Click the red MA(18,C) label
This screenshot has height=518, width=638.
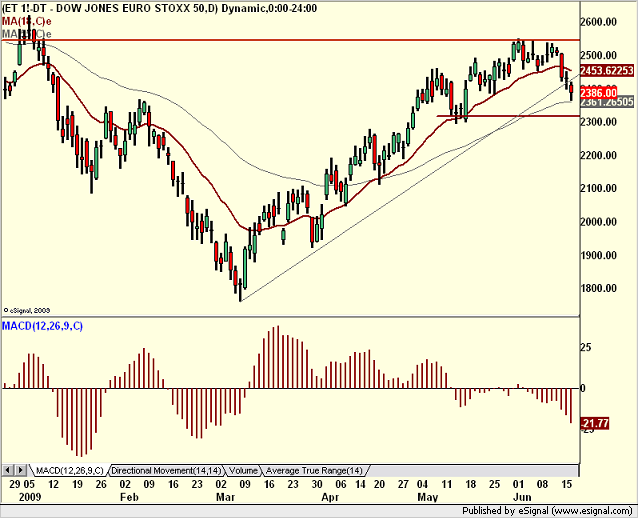[x=26, y=21]
